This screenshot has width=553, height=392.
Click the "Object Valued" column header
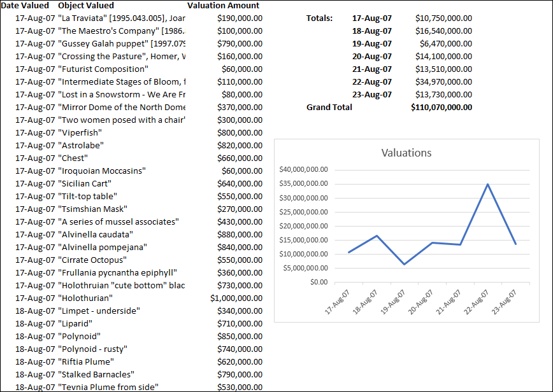(x=84, y=5)
